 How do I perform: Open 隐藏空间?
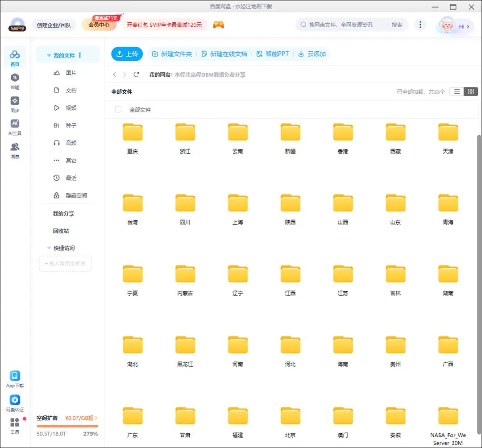(70, 195)
